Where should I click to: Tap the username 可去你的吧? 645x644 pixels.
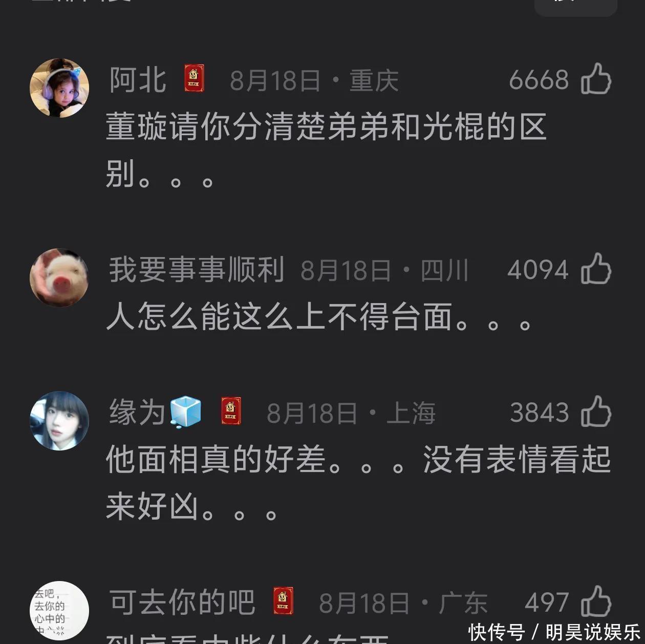click(182, 602)
